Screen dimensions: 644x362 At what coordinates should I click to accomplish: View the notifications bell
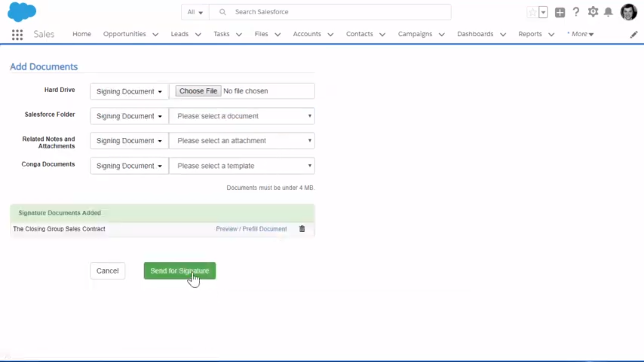click(x=608, y=12)
